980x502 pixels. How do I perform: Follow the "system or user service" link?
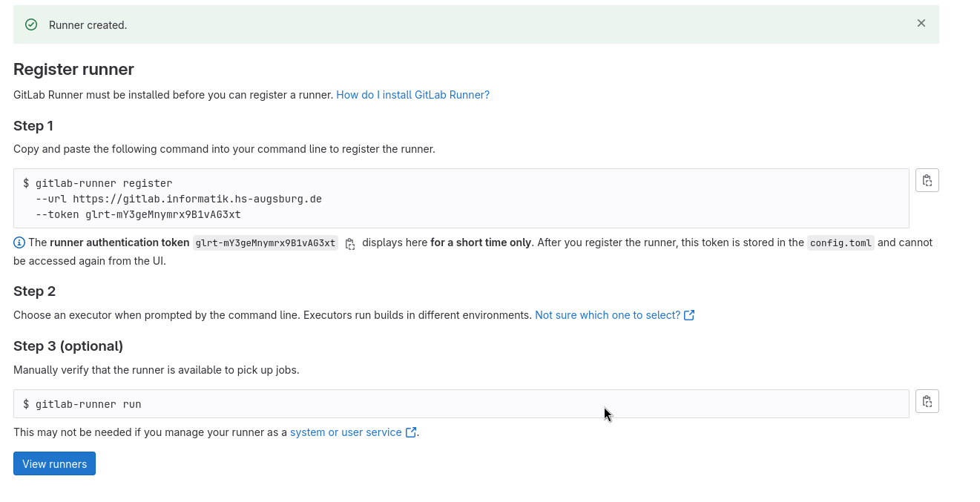(353, 432)
